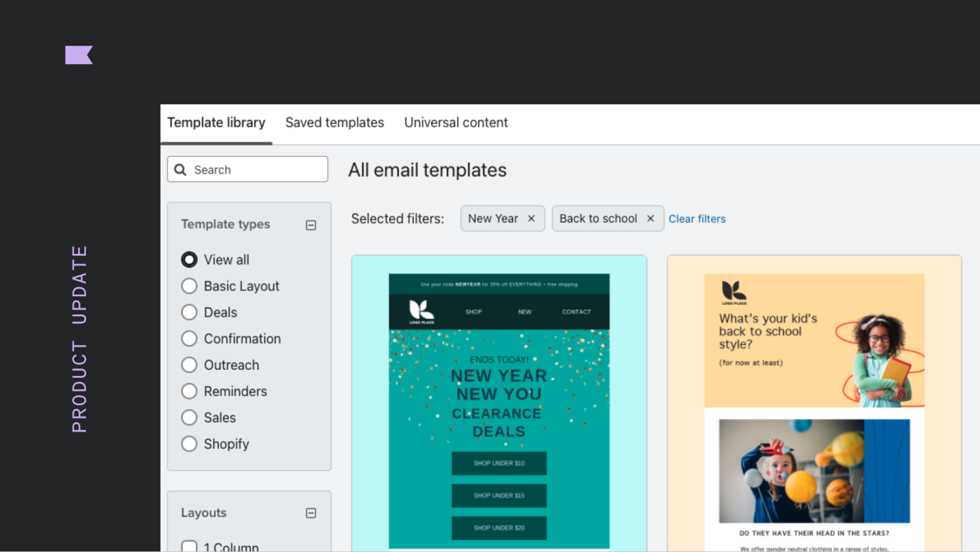Screen dimensions: 980x552
Task: Click the search magnifying glass icon
Action: coord(180,169)
